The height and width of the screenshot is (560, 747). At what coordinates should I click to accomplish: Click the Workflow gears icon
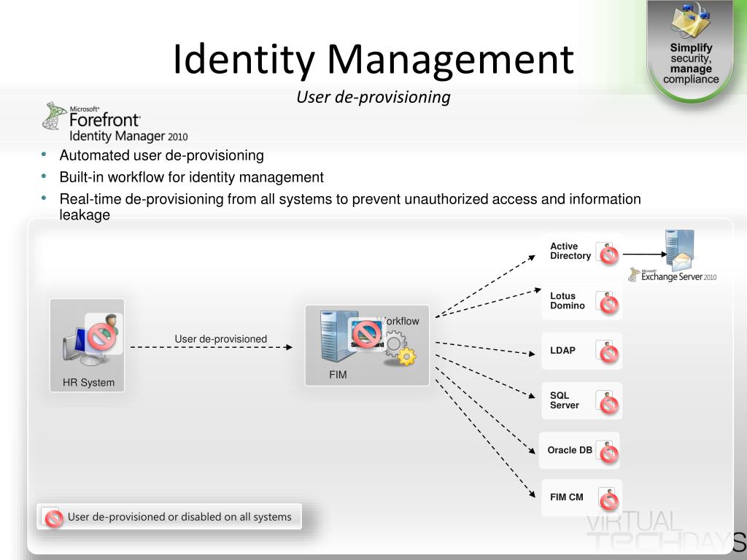400,349
